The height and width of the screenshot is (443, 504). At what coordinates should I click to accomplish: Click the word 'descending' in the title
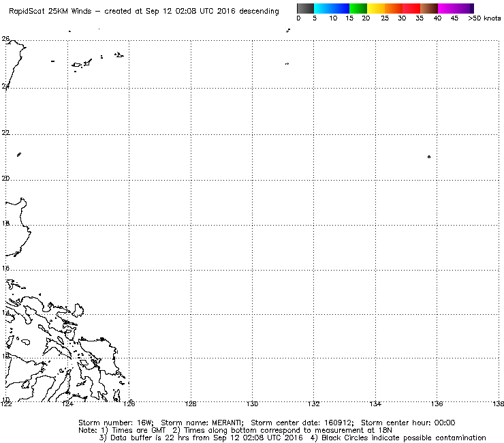coord(259,12)
